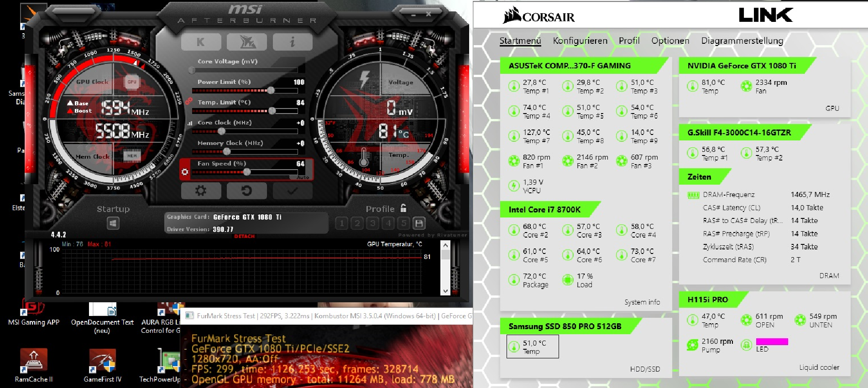
Task: Toggle the Profile lock icon in Afterburner
Action: tap(403, 208)
